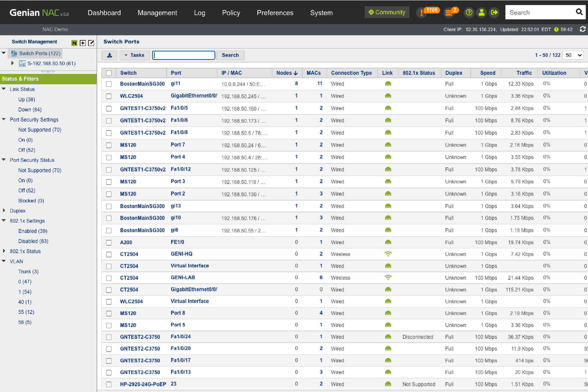Open the Tasks dropdown menu
The width and height of the screenshot is (588, 392).
134,55
